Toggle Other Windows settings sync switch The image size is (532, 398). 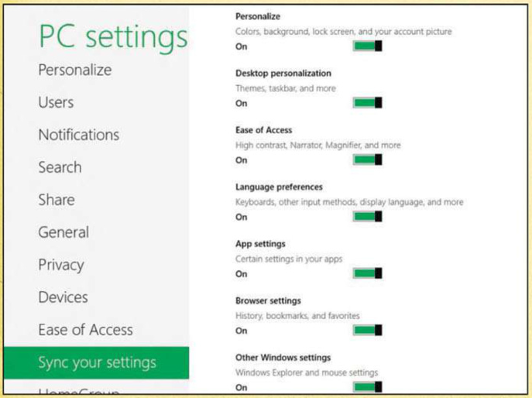pos(368,387)
